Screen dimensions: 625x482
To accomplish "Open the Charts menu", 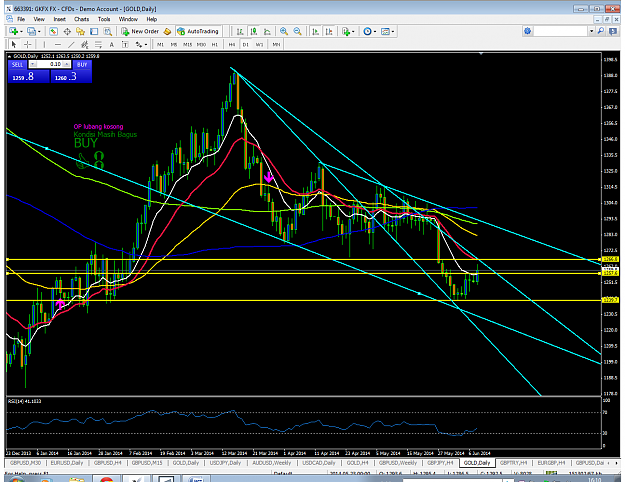I will [x=81, y=19].
